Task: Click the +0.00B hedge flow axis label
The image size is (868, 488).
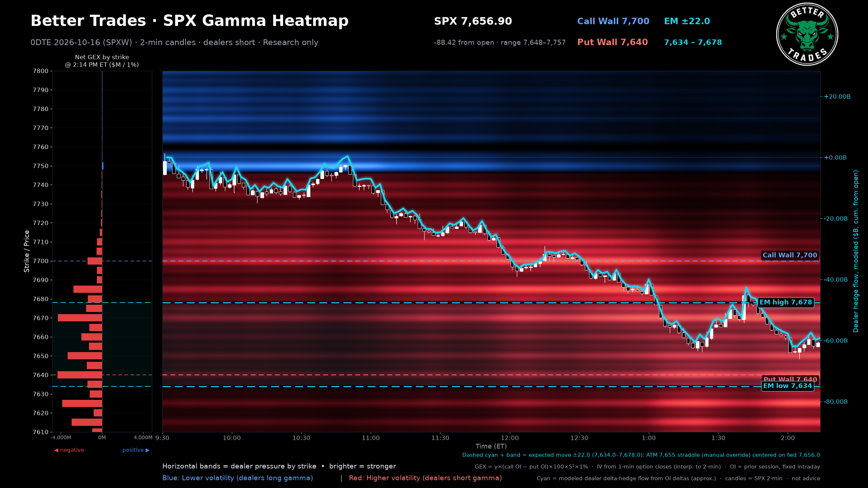Action: point(835,158)
